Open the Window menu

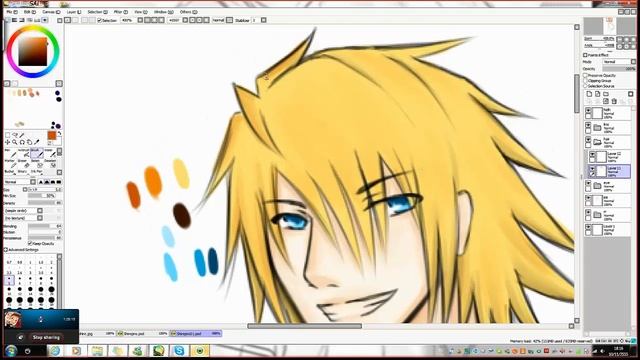pyautogui.click(x=163, y=12)
